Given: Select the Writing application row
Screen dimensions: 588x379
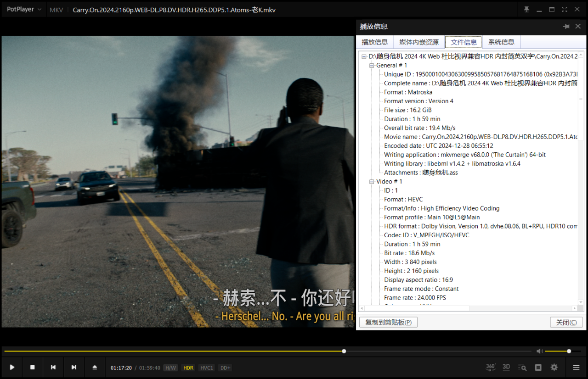Looking at the screenshot, I should tap(465, 155).
